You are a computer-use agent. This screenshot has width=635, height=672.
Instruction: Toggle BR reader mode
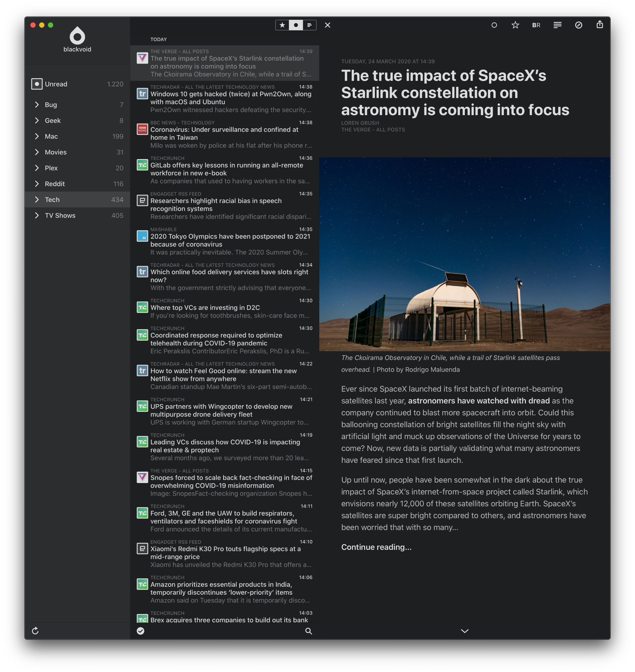click(536, 25)
